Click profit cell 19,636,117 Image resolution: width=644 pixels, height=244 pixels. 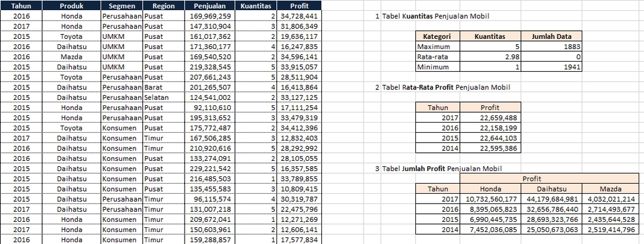[x=299, y=36]
